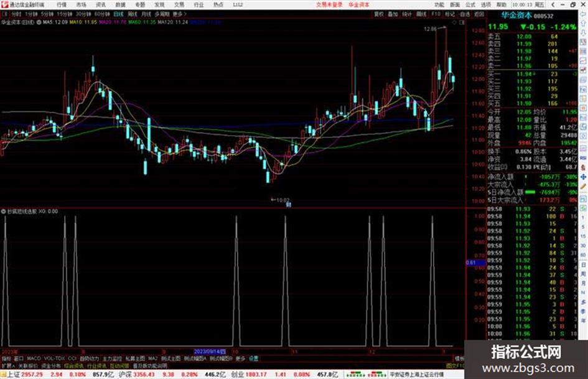Open the 行业资讯 tab
Viewport: 588px width, 379px height.
point(96,365)
